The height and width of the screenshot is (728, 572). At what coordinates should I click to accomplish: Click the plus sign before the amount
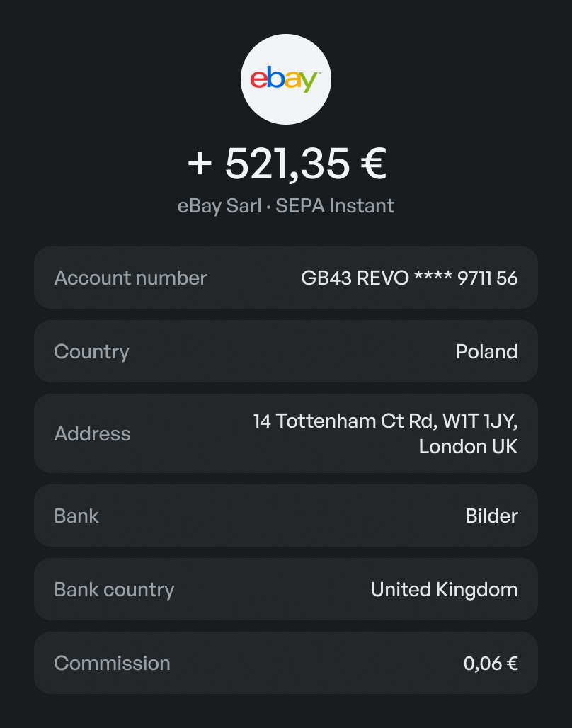click(200, 164)
